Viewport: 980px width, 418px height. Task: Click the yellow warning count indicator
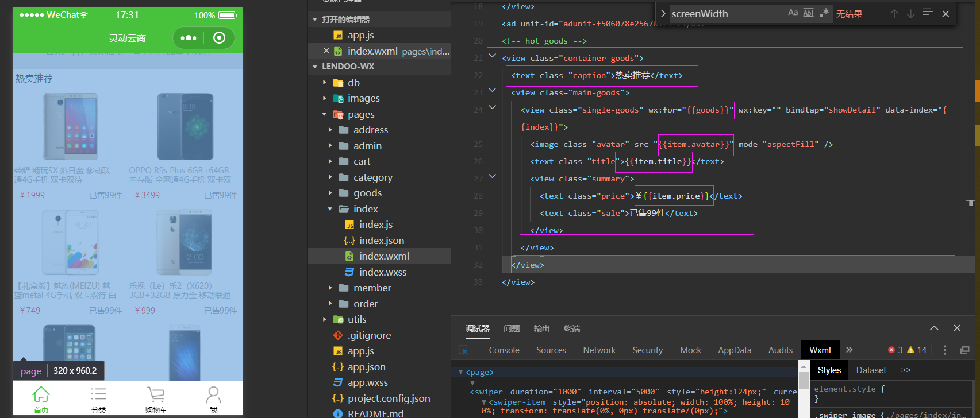pos(917,350)
